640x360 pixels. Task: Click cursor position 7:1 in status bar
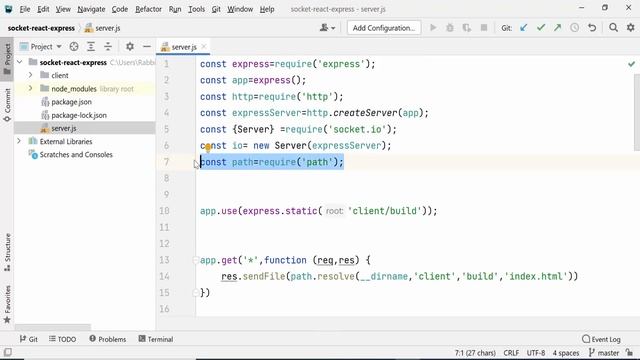click(x=475, y=353)
